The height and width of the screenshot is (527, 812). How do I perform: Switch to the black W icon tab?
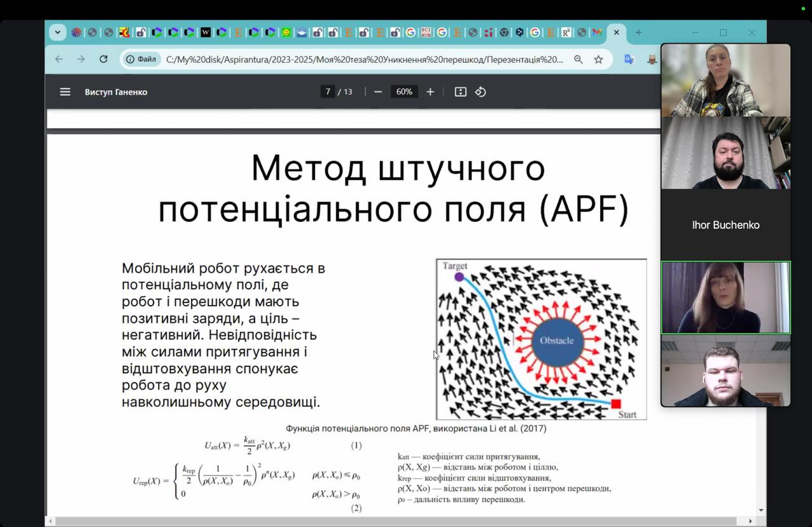tap(206, 32)
